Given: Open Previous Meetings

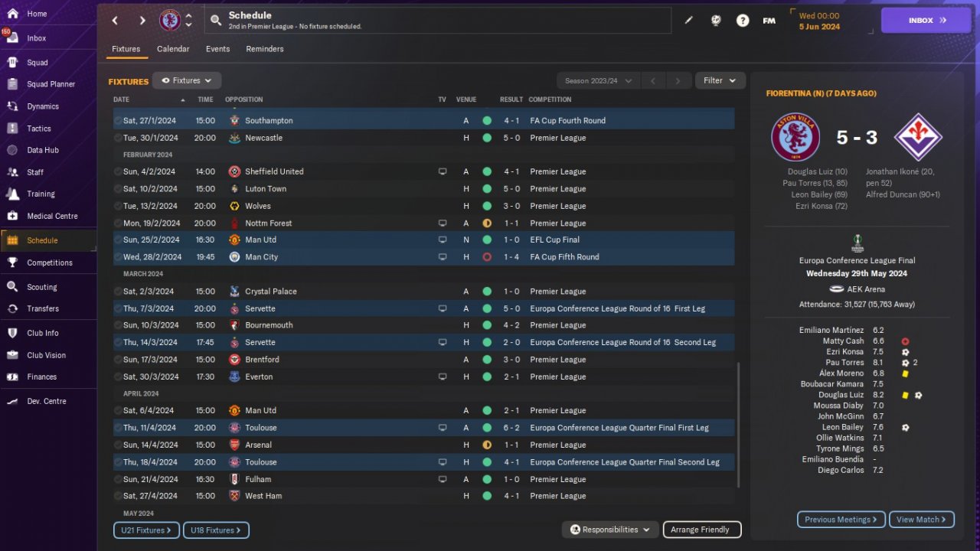Looking at the screenshot, I should (841, 520).
